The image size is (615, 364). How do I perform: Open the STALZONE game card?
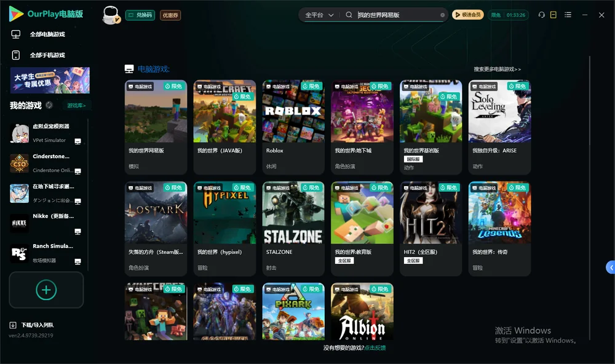[x=293, y=229]
